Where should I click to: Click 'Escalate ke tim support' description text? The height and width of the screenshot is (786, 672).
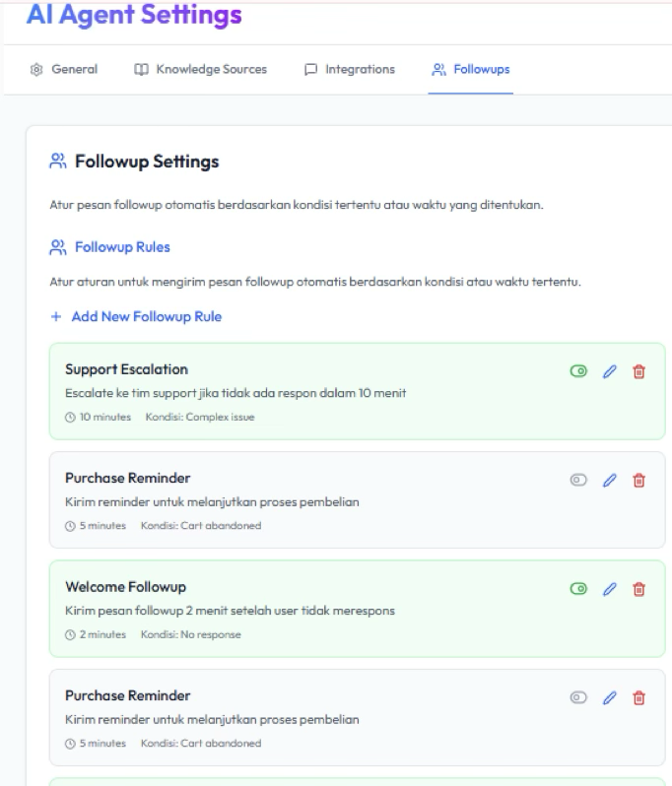[235, 393]
